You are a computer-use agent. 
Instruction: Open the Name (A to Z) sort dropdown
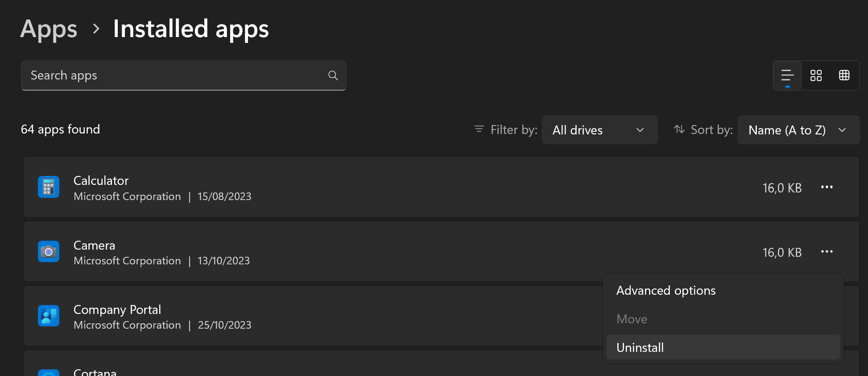[798, 130]
